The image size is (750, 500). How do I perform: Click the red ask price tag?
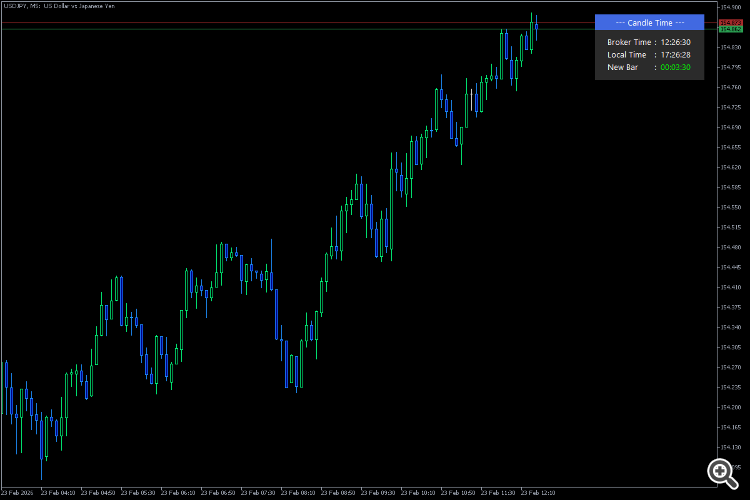point(731,22)
